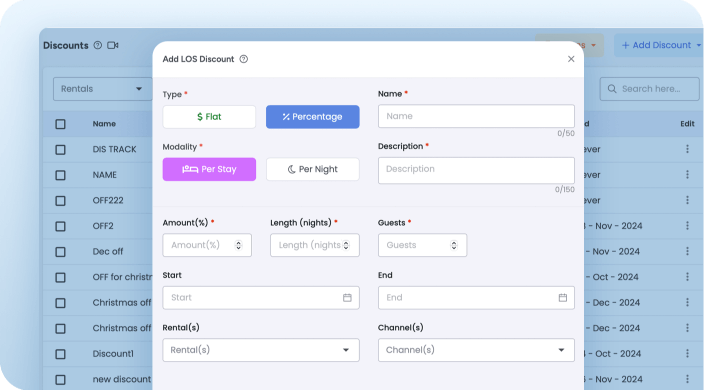
Task: Open the Add Discount dropdown arrow
Action: click(699, 45)
